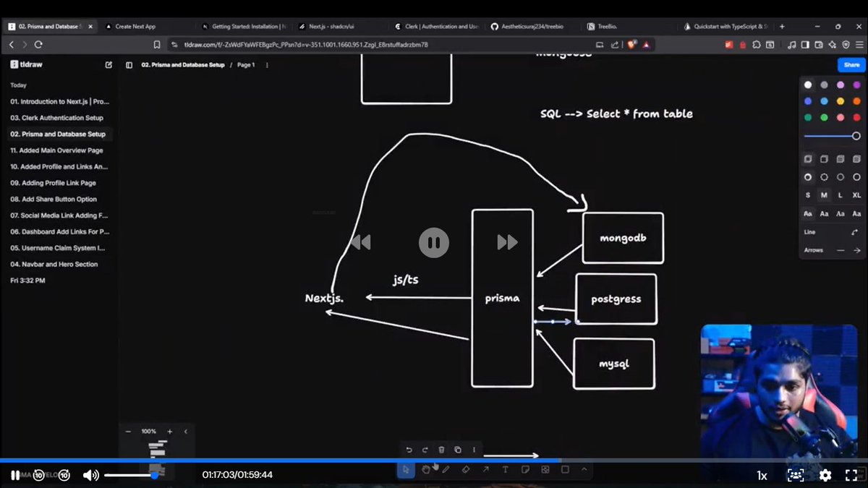Screen dimensions: 868x488
Task: Open the video player settings gear
Action: tap(825, 475)
